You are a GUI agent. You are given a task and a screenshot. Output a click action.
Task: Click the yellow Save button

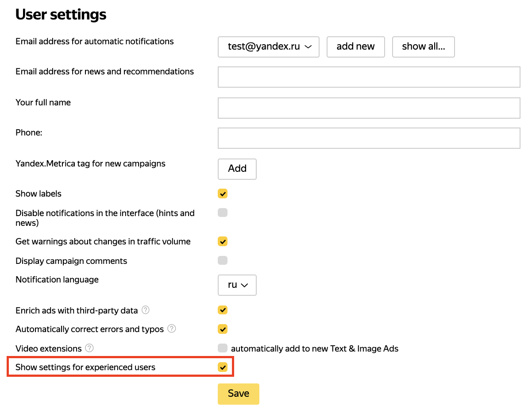click(238, 394)
